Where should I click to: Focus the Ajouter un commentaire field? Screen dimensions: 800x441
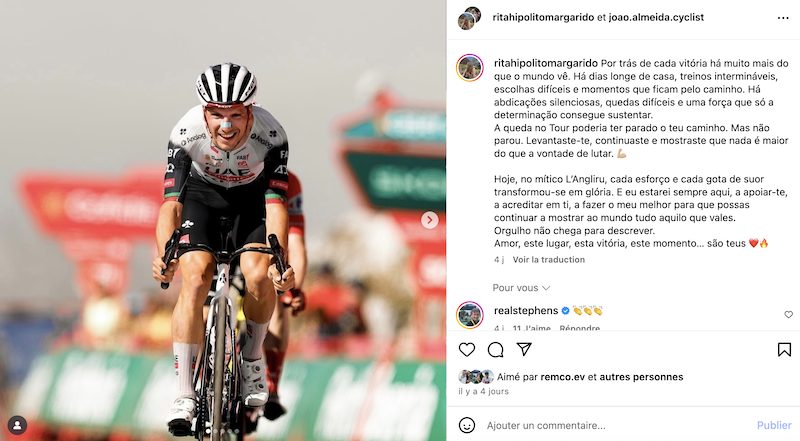[617, 425]
